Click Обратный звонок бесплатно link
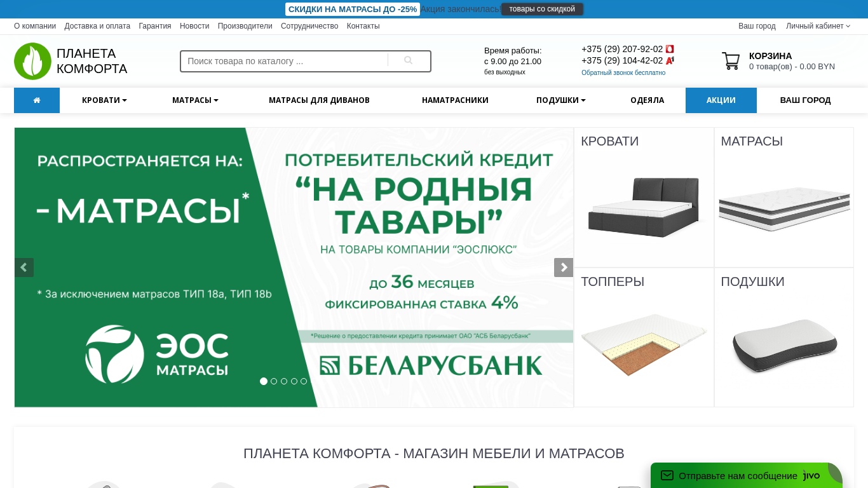This screenshot has height=488, width=868. [x=623, y=73]
